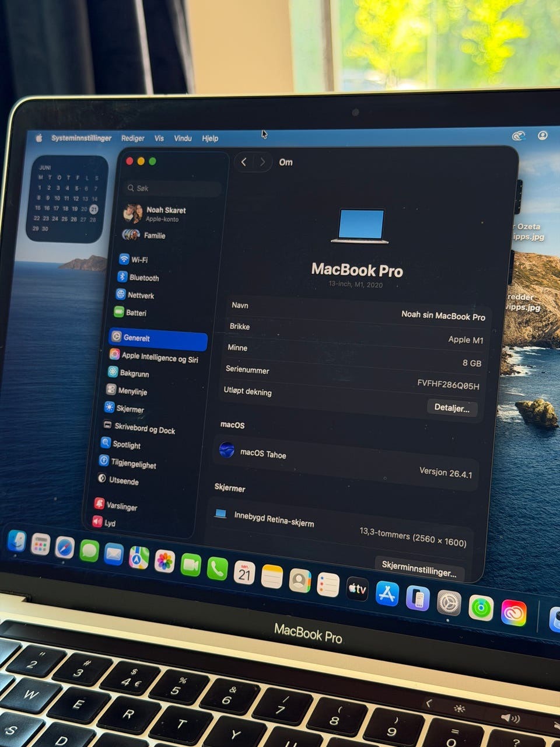Open Finder from the Dock
This screenshot has height=747, width=560.
click(17, 541)
